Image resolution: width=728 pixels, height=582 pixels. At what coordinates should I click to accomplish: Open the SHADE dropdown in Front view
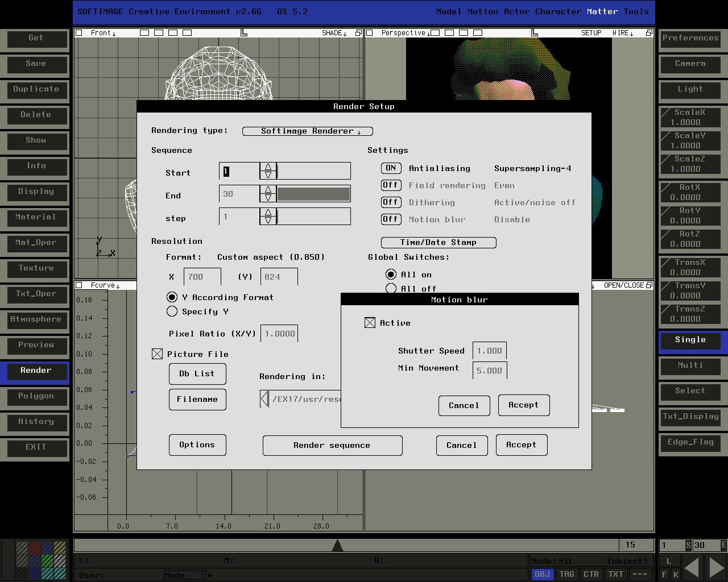click(334, 33)
